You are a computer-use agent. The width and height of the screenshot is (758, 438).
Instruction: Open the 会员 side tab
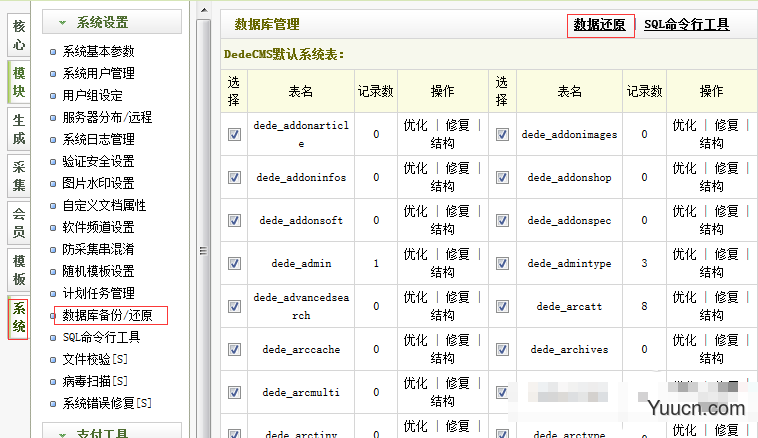click(19, 223)
